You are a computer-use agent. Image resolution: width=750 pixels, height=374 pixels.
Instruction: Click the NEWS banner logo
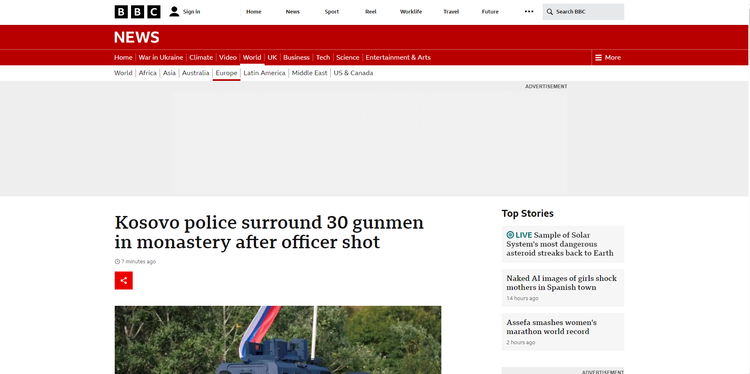(x=136, y=37)
